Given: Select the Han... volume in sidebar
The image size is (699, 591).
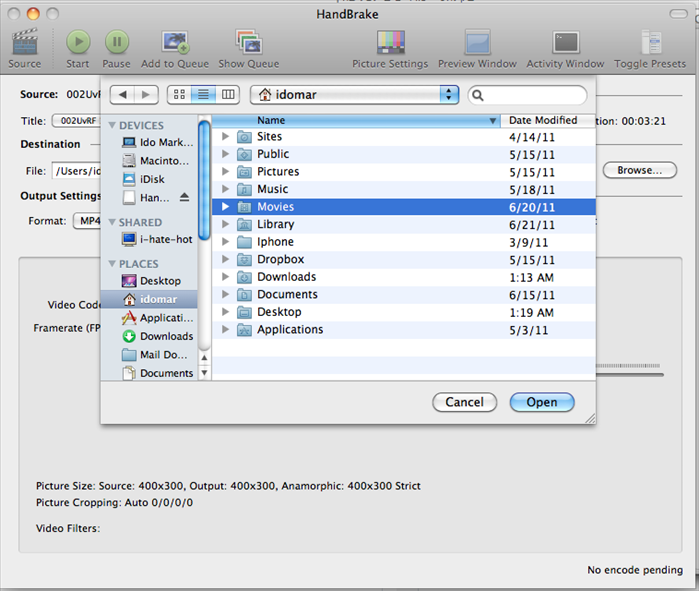Looking at the screenshot, I should pos(150,197).
